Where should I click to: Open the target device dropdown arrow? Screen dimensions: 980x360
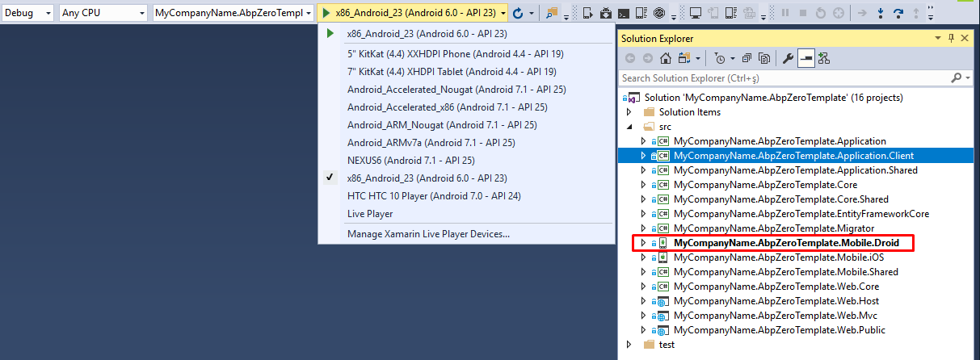coord(503,14)
